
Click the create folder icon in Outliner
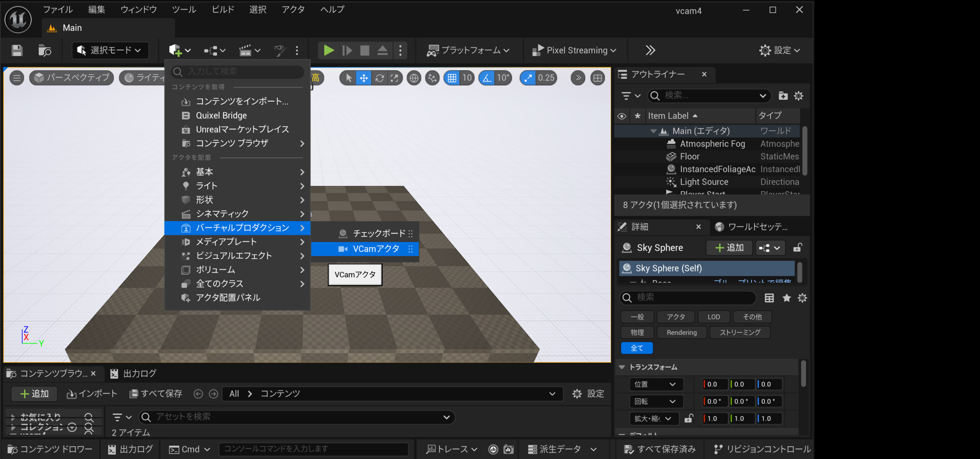(783, 96)
